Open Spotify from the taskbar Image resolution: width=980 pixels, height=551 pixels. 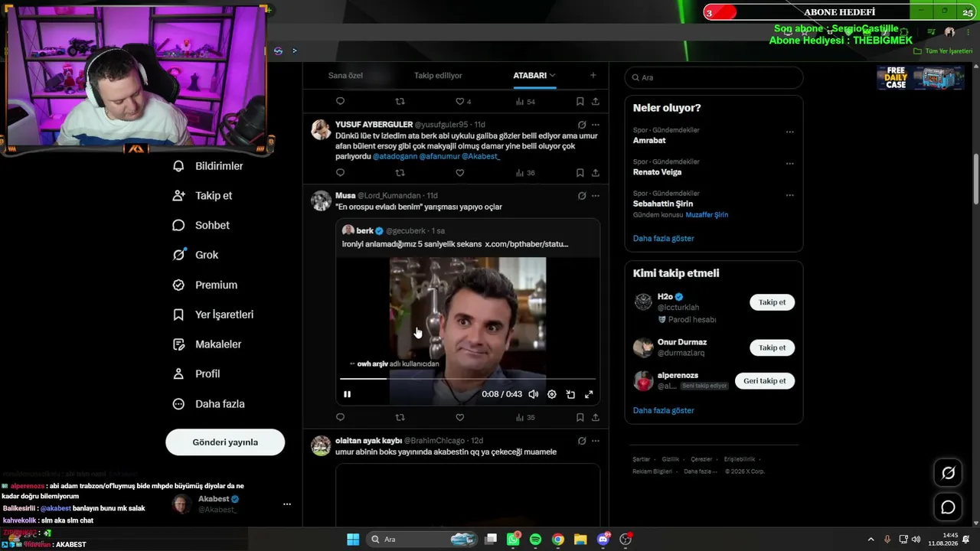(x=535, y=540)
